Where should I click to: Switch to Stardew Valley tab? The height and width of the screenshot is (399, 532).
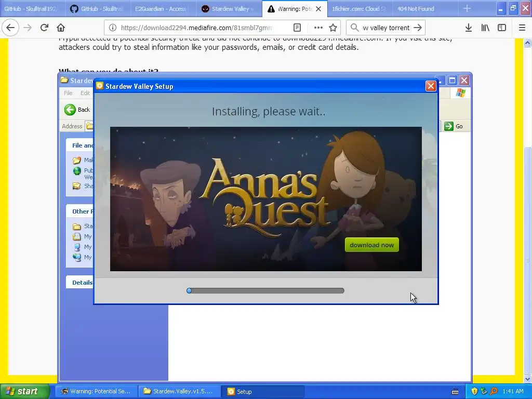(x=229, y=9)
